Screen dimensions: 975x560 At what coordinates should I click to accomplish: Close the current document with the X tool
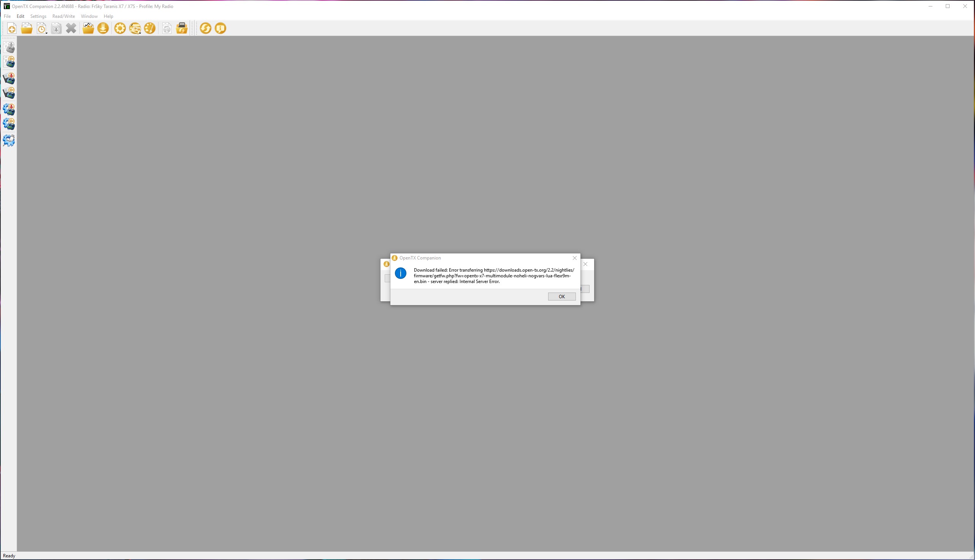[x=71, y=28]
